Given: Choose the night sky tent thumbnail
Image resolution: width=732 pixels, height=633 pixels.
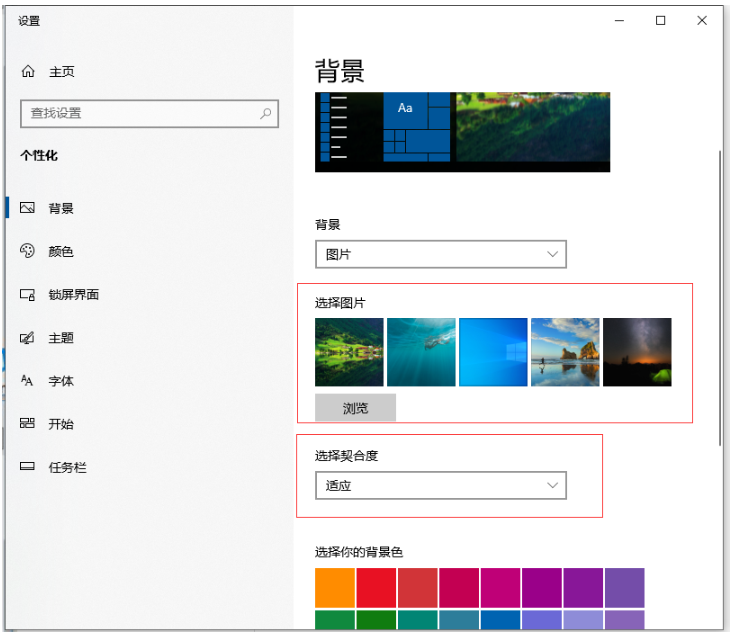Looking at the screenshot, I should pos(637,352).
